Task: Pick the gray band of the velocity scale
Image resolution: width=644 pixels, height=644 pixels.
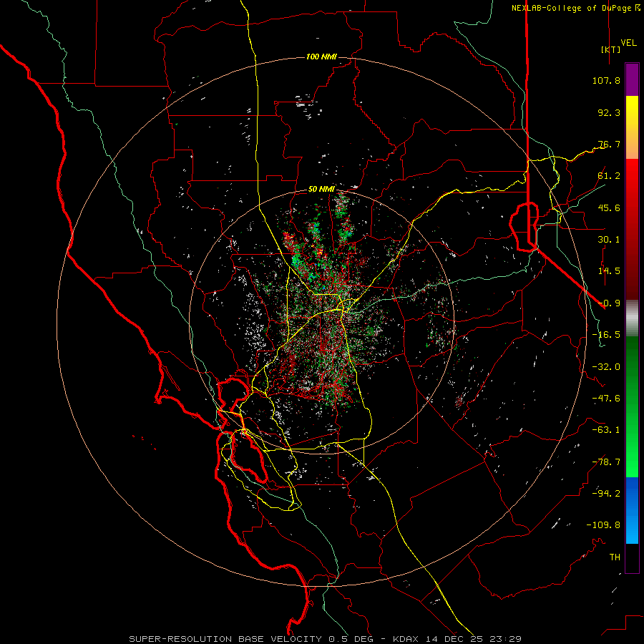Action: [632, 318]
